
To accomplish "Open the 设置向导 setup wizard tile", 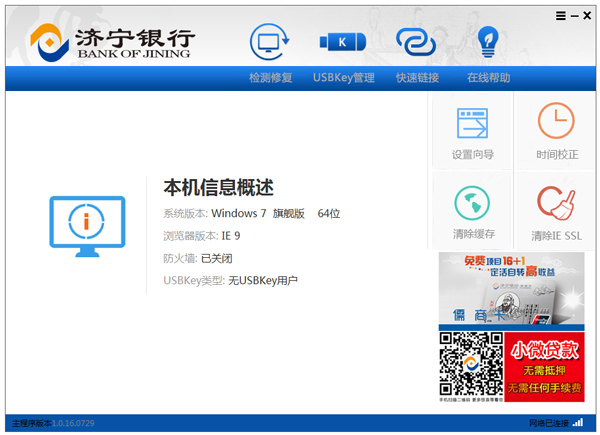I will tap(472, 131).
